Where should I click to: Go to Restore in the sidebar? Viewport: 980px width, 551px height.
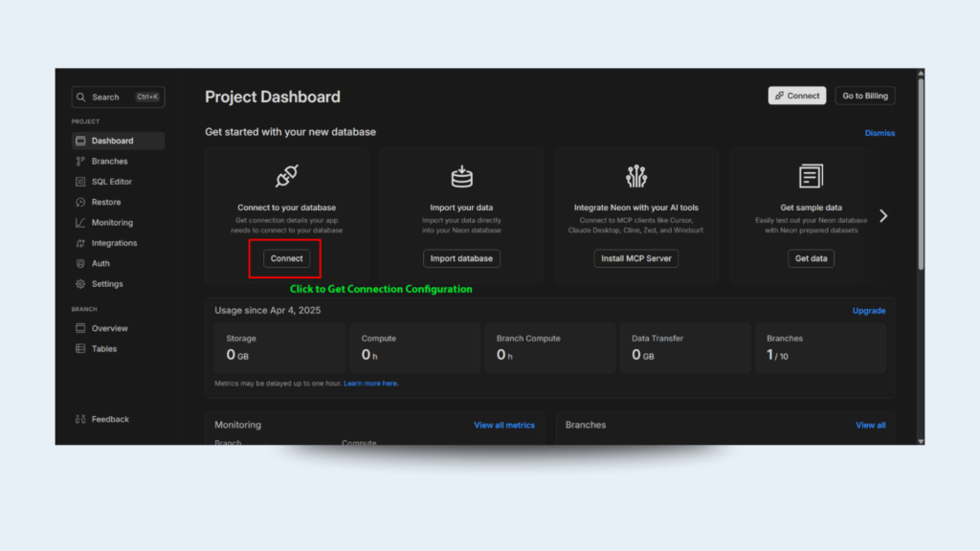(105, 202)
